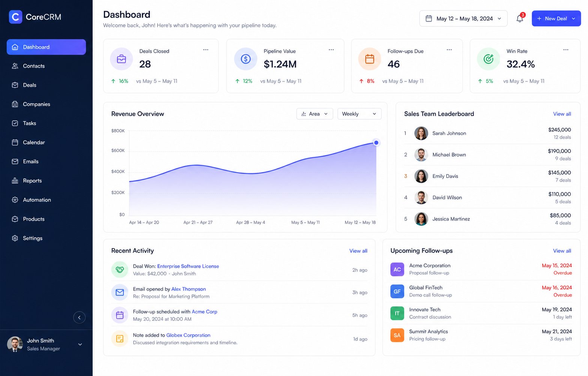Open Globex Corporation link
This screenshot has width=588, height=376.
pos(188,335)
